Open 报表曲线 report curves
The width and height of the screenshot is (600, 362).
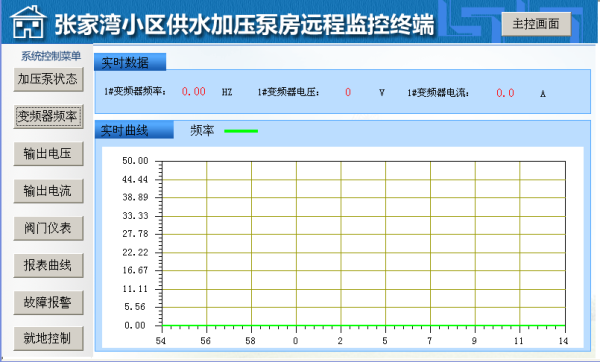[48, 265]
